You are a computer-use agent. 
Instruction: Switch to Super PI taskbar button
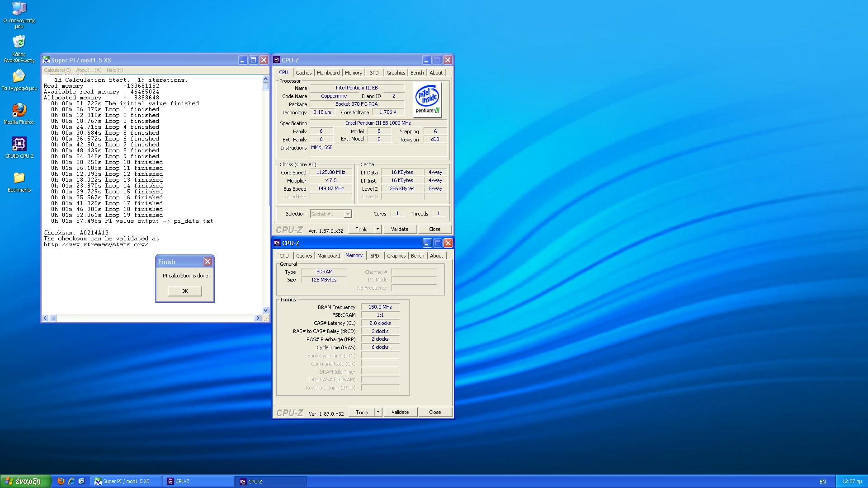coord(126,481)
